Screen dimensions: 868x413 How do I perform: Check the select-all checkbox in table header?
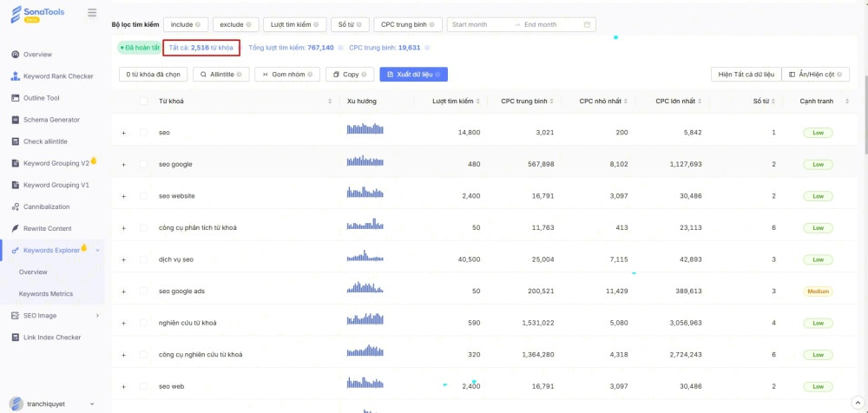click(x=143, y=102)
